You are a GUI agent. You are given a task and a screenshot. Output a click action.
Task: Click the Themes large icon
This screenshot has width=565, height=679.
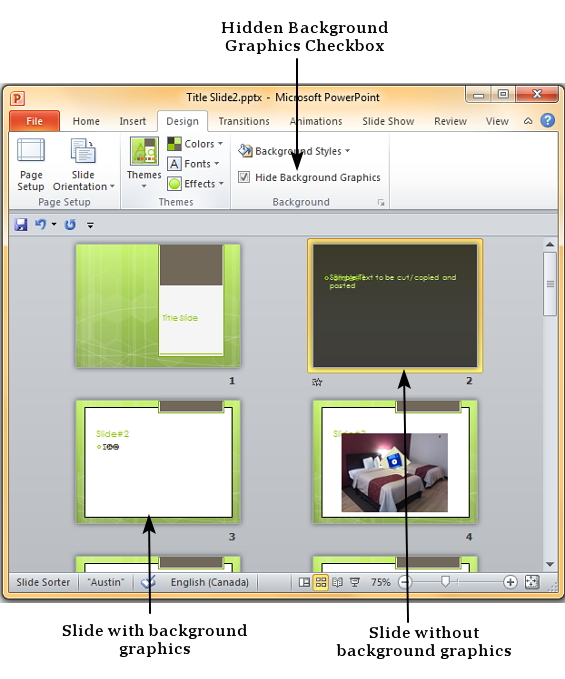point(144,151)
